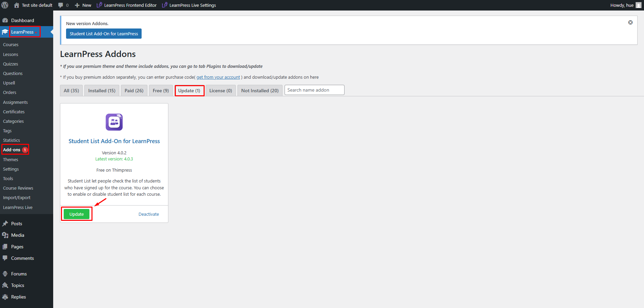Click the Topics icon in sidebar

(x=5, y=285)
